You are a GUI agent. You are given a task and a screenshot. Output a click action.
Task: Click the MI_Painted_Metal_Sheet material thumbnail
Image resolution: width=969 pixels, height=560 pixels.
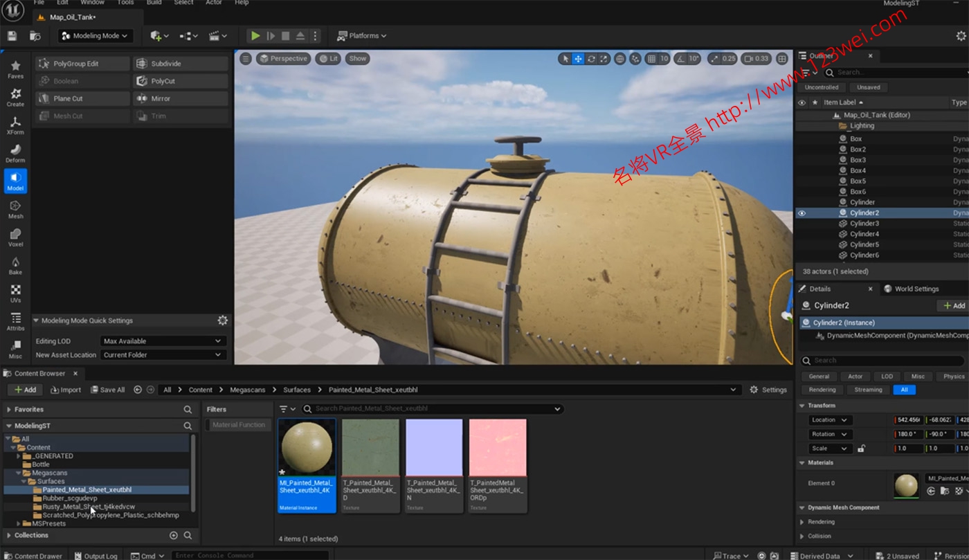(307, 447)
